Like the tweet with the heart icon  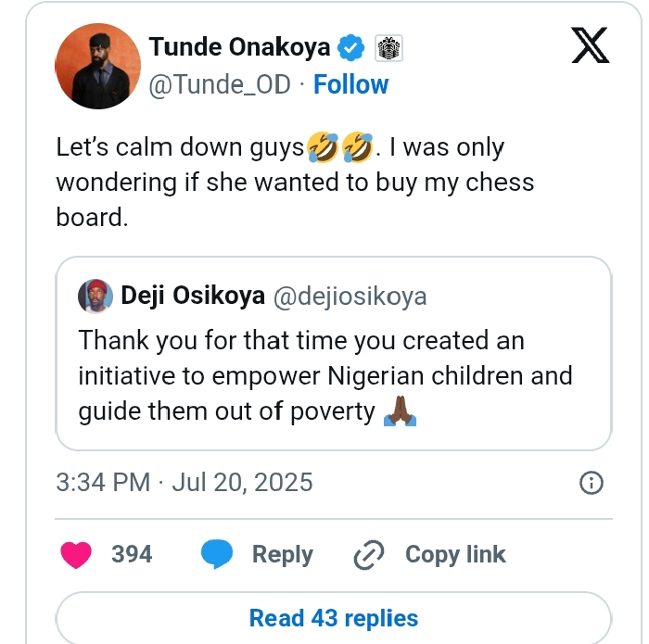pos(76,555)
